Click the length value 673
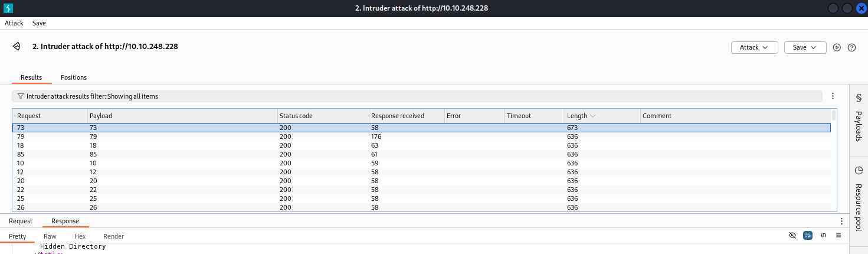868x254 pixels. click(572, 128)
